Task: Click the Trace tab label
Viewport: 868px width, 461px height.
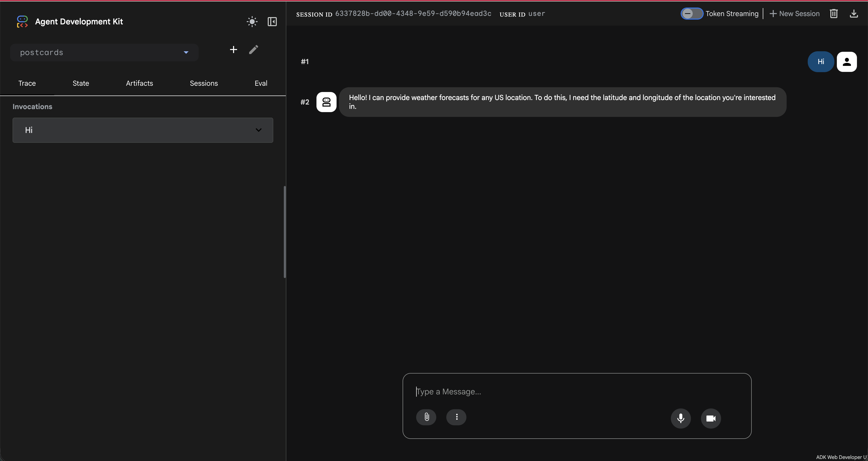Action: pos(27,83)
